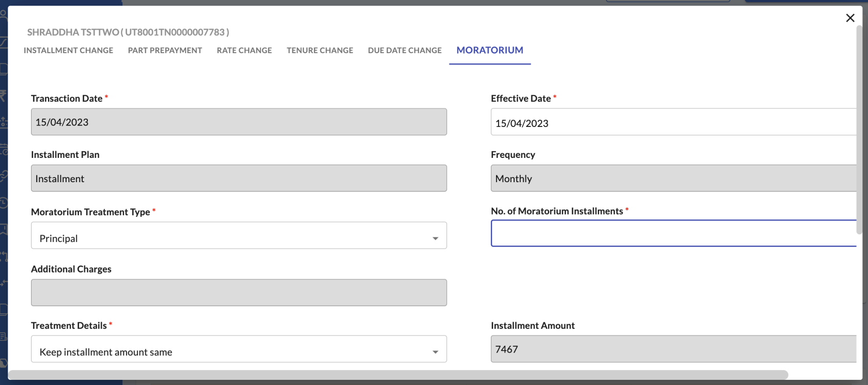Click the Additional Charges field
Image resolution: width=868 pixels, height=385 pixels.
(x=239, y=293)
